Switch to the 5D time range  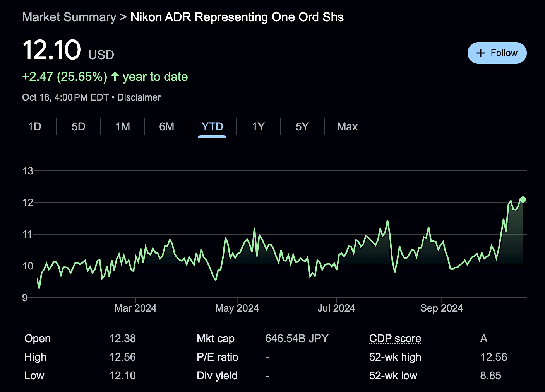pyautogui.click(x=78, y=127)
